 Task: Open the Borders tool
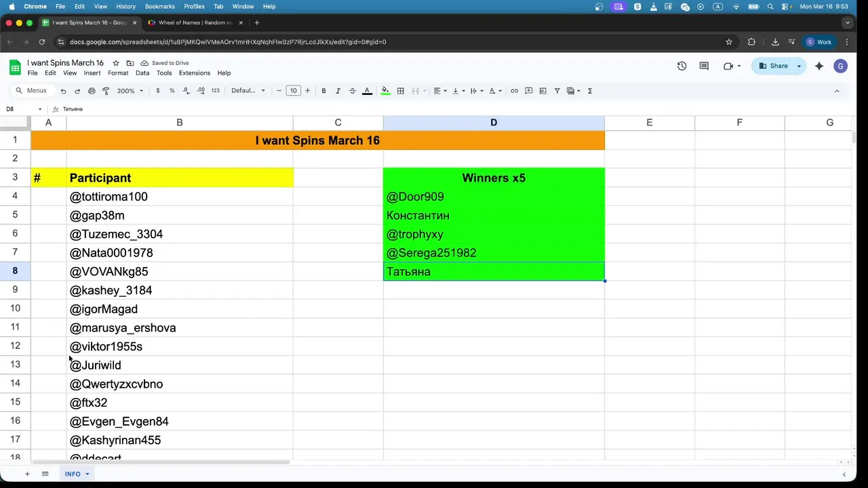point(400,91)
